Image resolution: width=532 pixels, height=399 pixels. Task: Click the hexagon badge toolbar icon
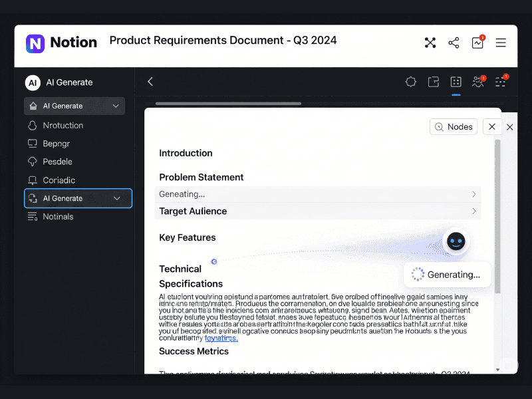[410, 82]
